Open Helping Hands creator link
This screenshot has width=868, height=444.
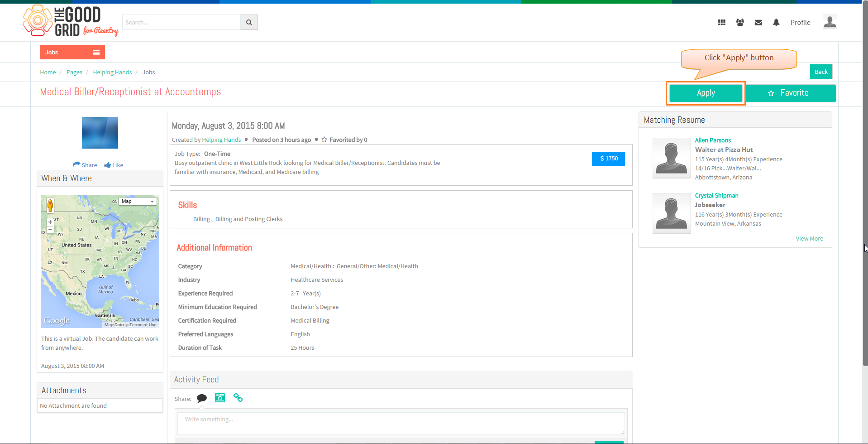pyautogui.click(x=221, y=140)
